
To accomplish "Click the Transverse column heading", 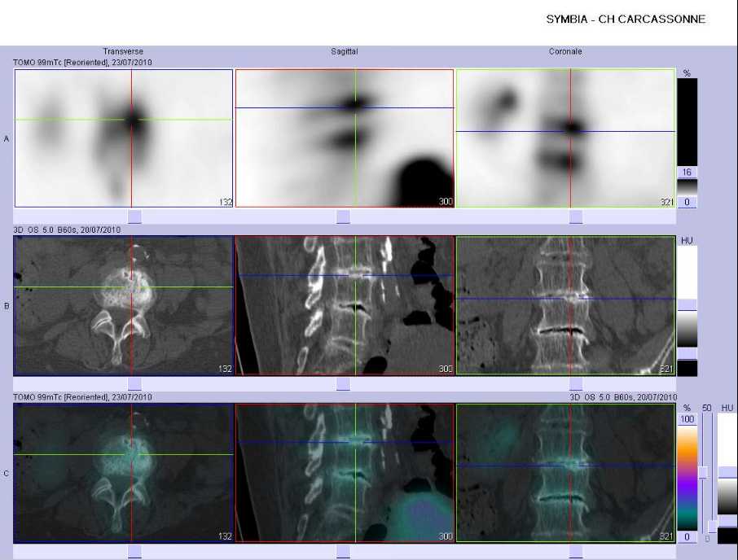I will 123,51.
